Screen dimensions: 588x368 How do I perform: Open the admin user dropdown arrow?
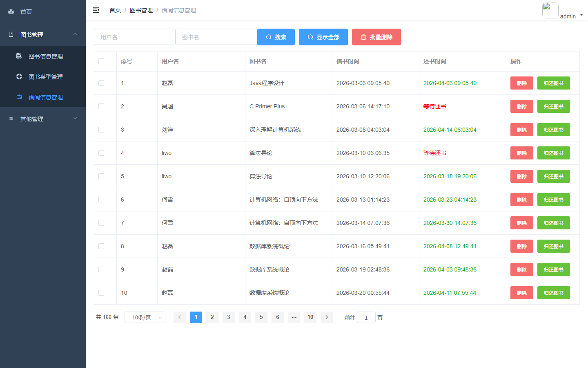click(x=581, y=15)
